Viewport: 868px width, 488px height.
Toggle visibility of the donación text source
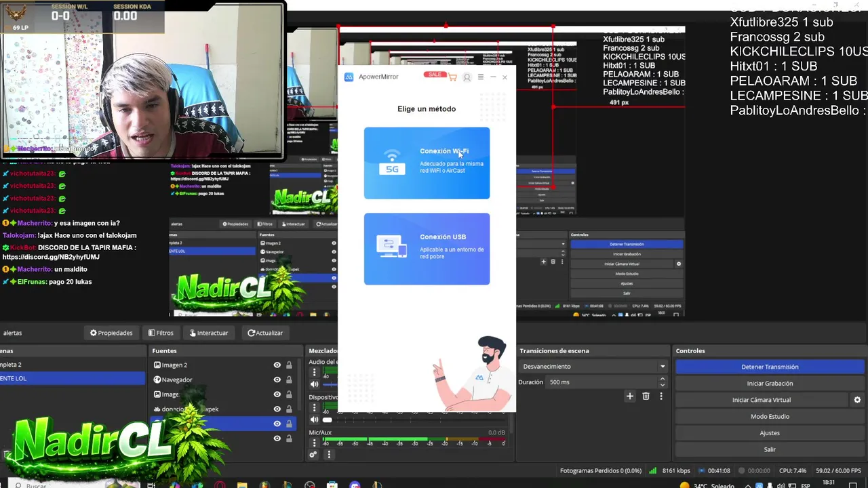point(277,409)
